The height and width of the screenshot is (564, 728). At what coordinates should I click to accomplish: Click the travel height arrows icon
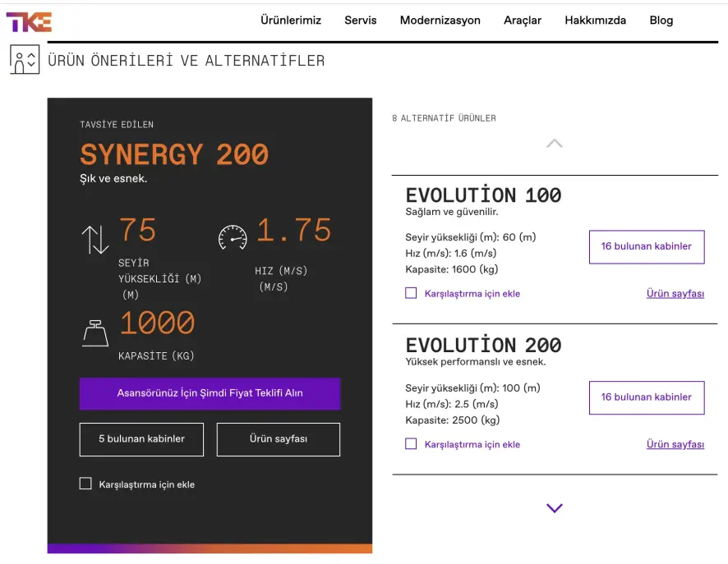(x=95, y=240)
